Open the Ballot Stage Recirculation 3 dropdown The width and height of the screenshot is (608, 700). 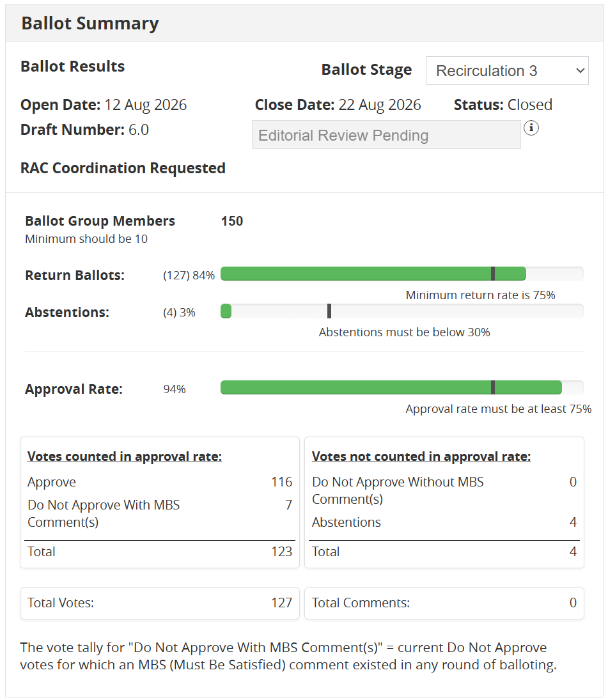click(x=506, y=70)
